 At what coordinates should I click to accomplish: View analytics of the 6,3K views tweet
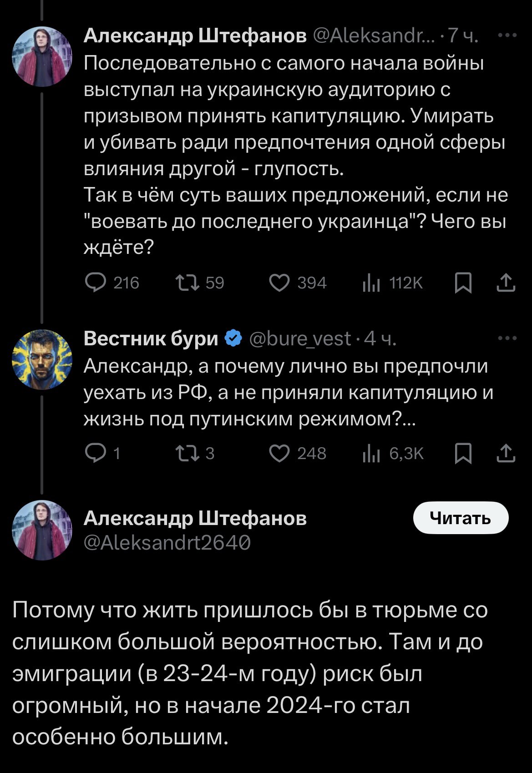371,455
